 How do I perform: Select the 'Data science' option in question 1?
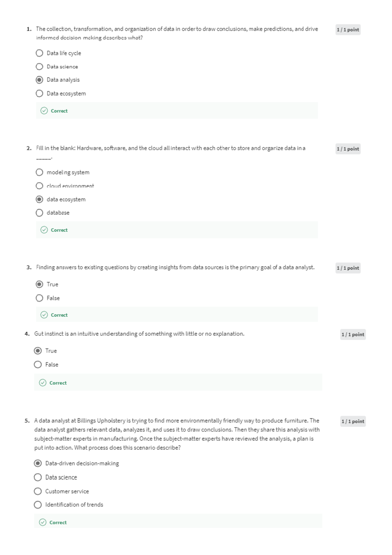tap(40, 67)
